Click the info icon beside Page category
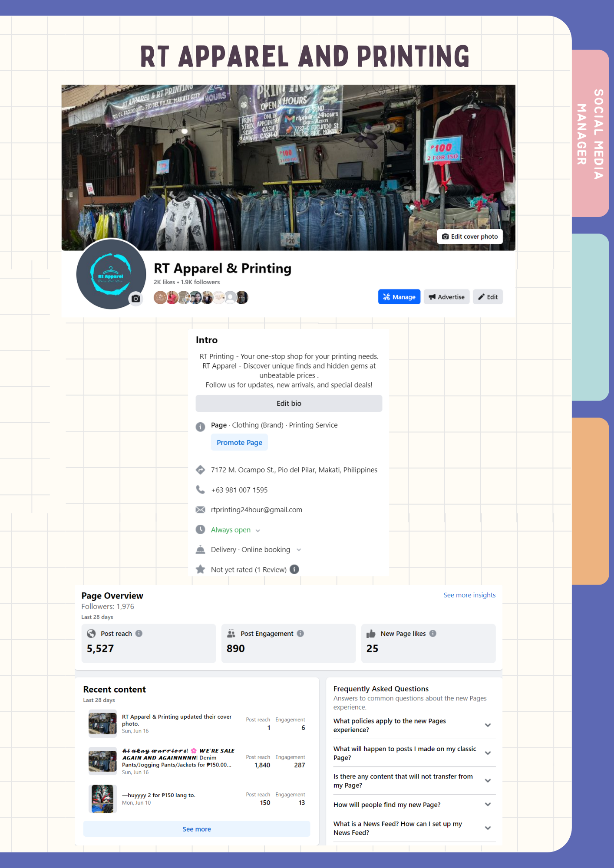614x868 pixels. point(200,427)
